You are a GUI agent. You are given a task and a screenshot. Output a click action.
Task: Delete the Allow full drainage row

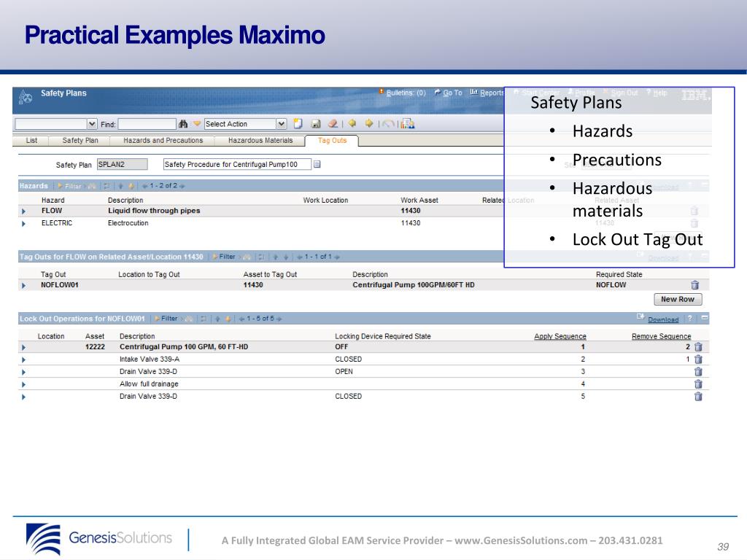(x=698, y=384)
